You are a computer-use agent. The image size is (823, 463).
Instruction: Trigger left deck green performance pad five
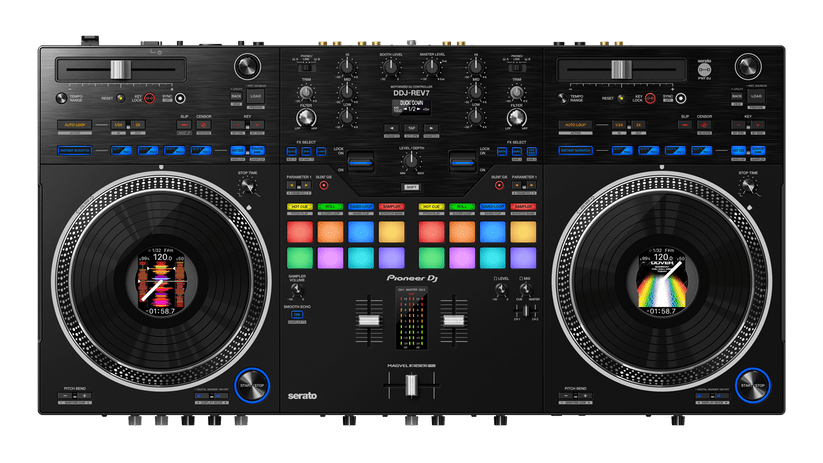click(300, 258)
